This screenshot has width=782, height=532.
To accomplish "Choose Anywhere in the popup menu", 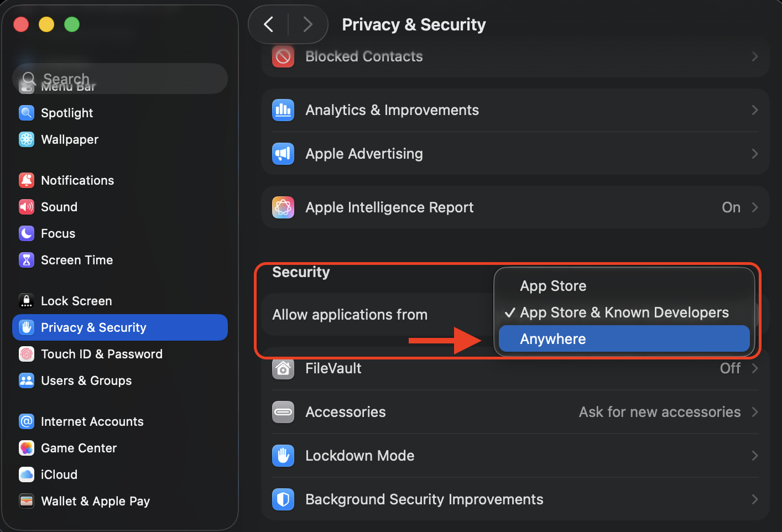I will 624,339.
